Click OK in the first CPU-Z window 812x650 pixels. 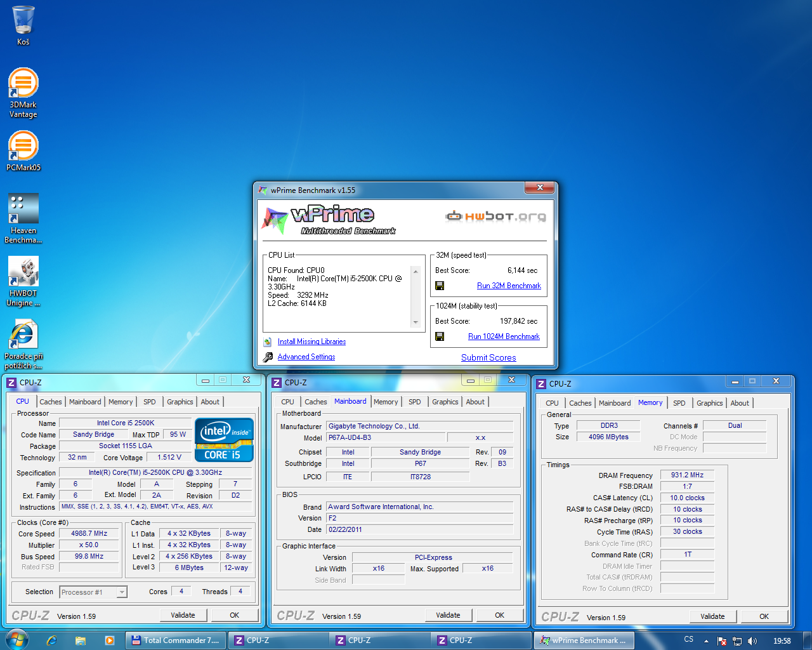point(235,615)
